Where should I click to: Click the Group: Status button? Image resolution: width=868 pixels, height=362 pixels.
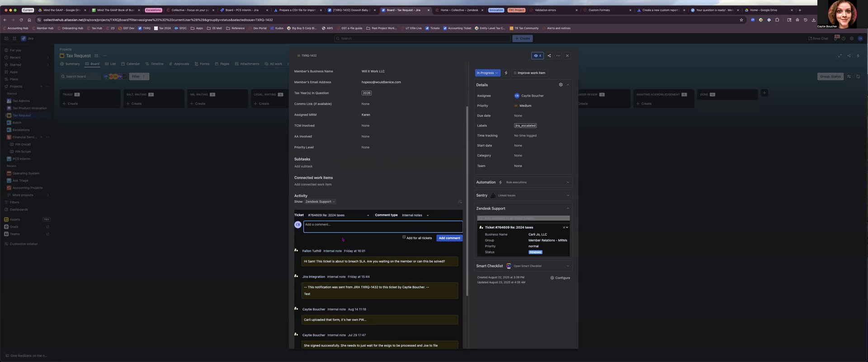click(831, 76)
